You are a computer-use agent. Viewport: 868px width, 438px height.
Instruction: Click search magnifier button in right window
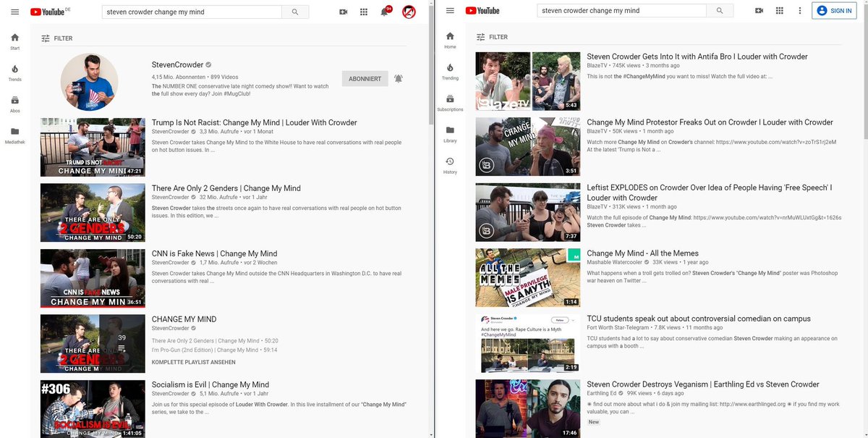[x=719, y=10]
